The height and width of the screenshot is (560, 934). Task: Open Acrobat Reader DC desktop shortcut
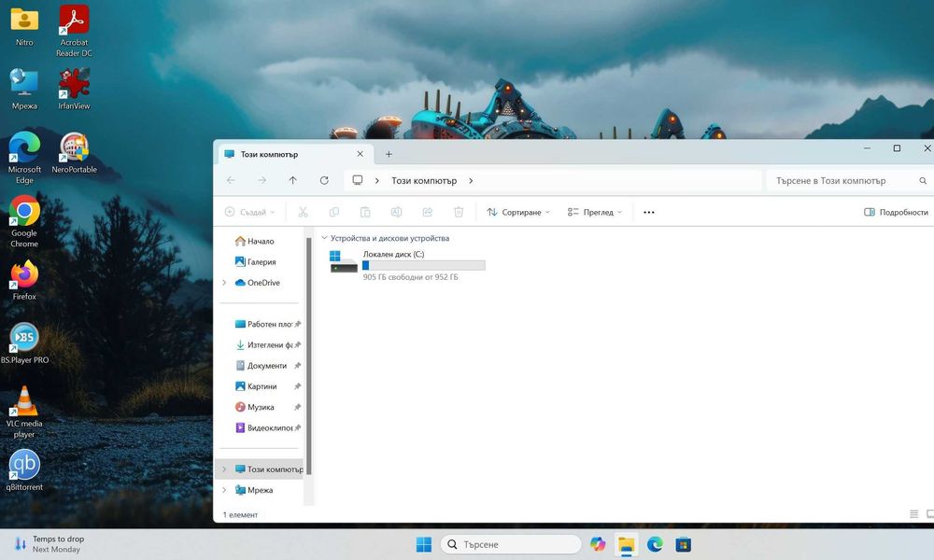tap(74, 31)
